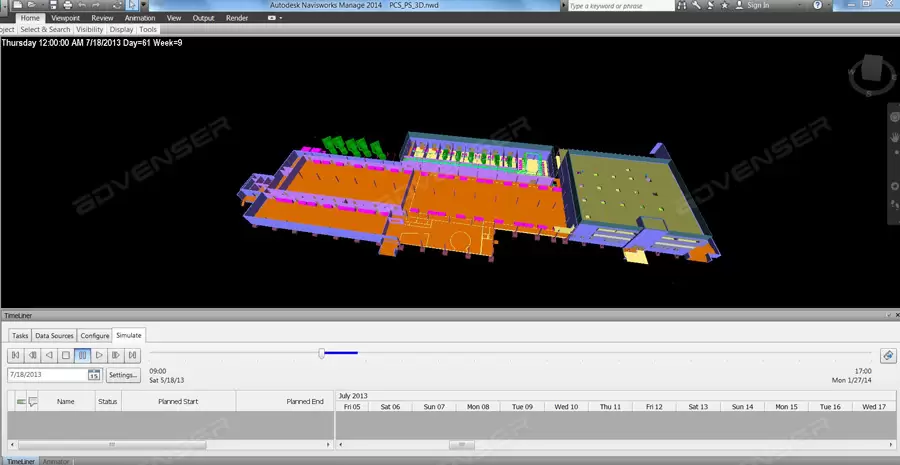
Task: Click the export animation icon beside slider
Action: (888, 355)
